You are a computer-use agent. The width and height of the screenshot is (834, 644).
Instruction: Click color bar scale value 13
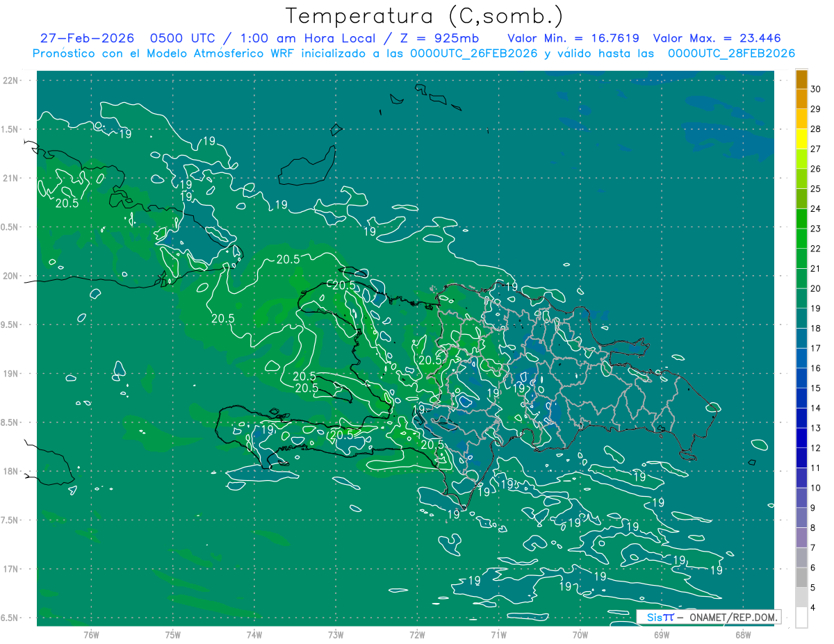click(x=816, y=428)
